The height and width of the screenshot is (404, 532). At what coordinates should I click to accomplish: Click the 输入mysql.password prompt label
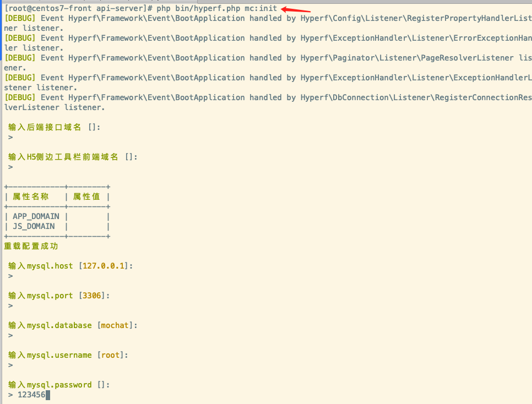[x=50, y=385]
